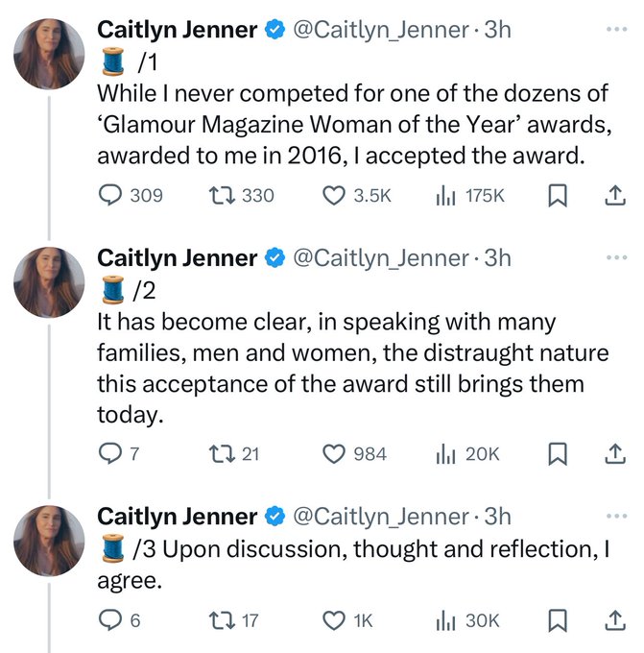Viewport: 644px width, 653px height.
Task: Open profile picture on the first tweet
Action: 48,51
